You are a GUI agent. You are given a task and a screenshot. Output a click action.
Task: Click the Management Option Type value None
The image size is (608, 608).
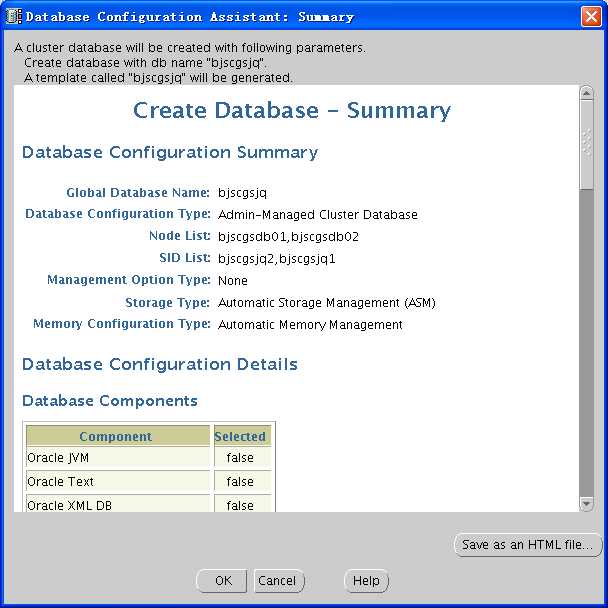pos(233,281)
